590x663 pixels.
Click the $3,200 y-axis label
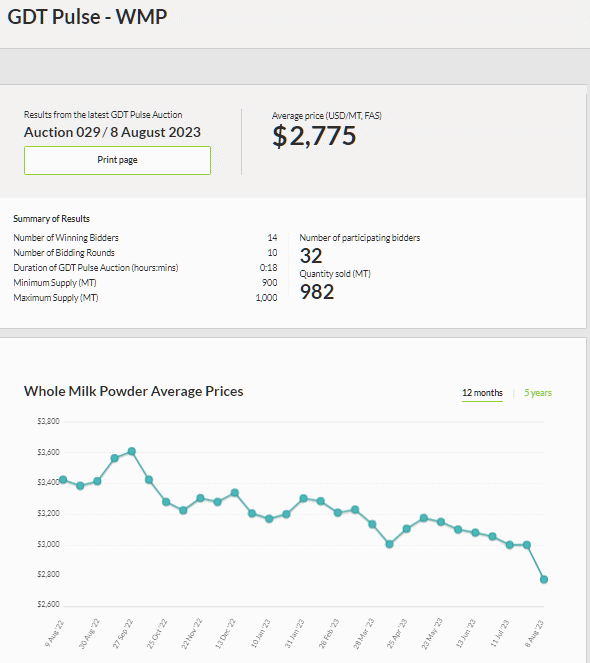point(48,513)
